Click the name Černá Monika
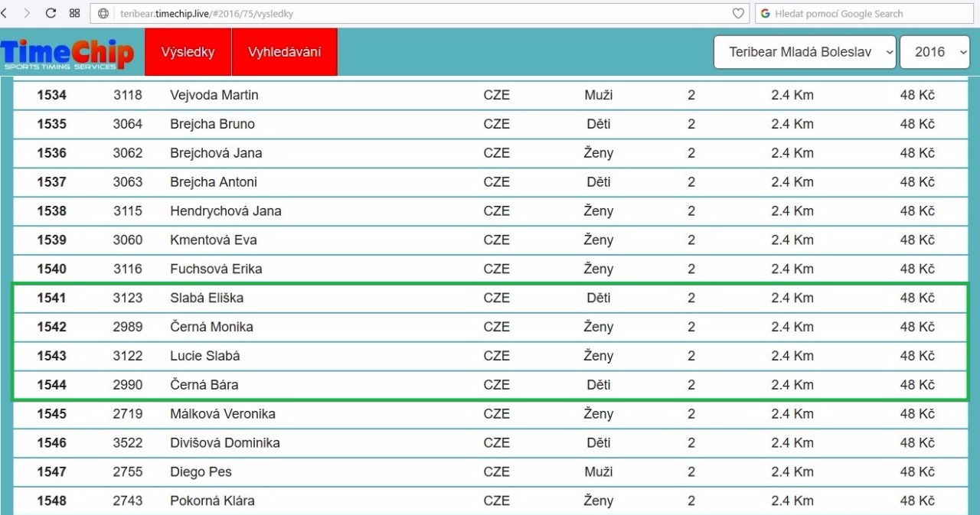 pos(211,327)
